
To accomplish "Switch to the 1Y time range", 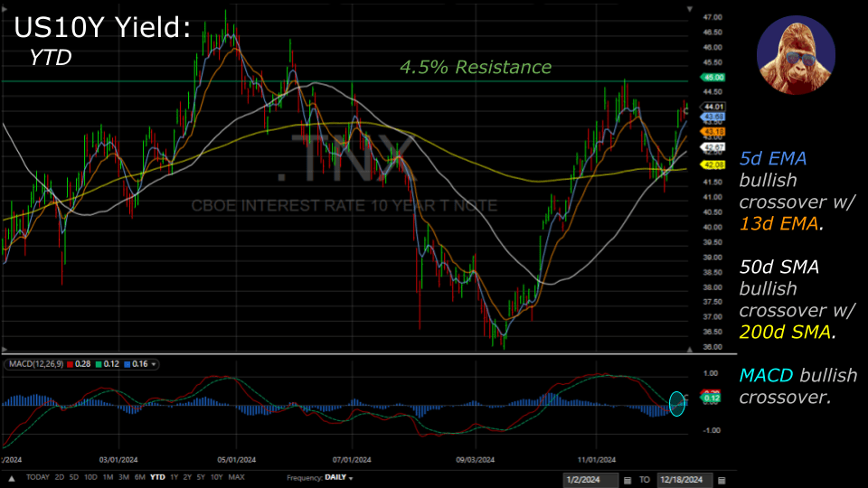I will [x=174, y=477].
